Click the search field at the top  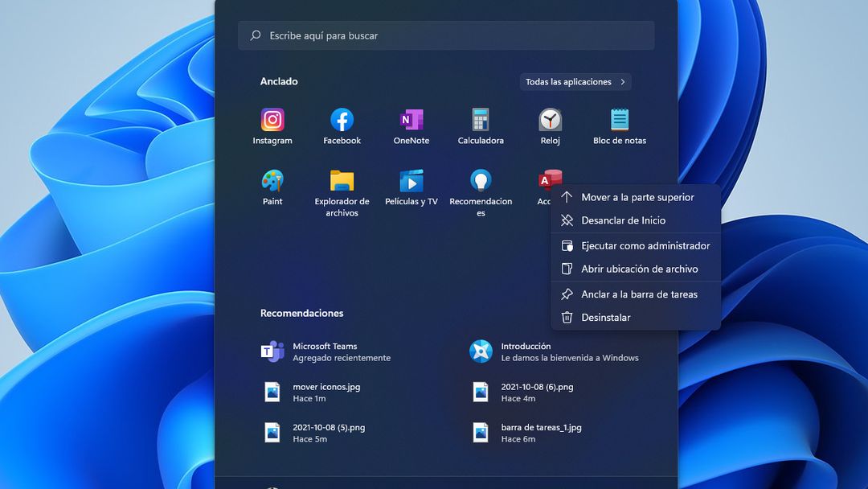coord(446,35)
